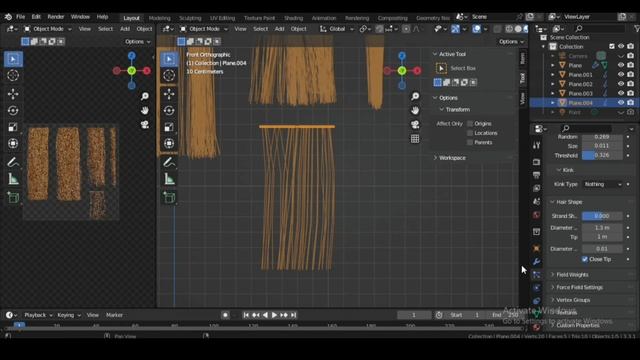Toggle the Locations checkbox under Affect Only
Viewport: 640px width, 360px height.
[470, 133]
